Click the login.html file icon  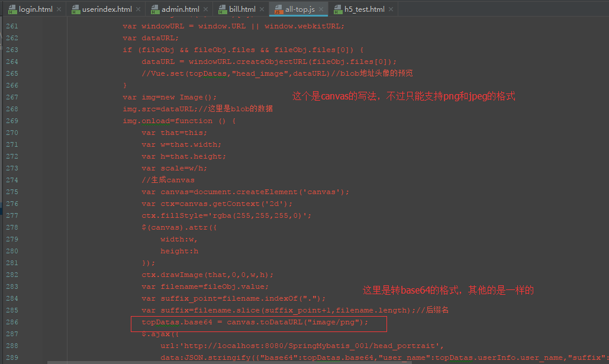11,9
